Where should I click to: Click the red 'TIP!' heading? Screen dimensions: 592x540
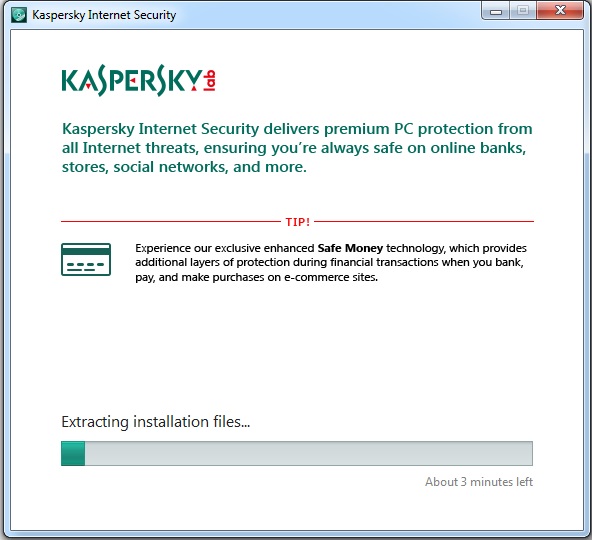[298, 222]
